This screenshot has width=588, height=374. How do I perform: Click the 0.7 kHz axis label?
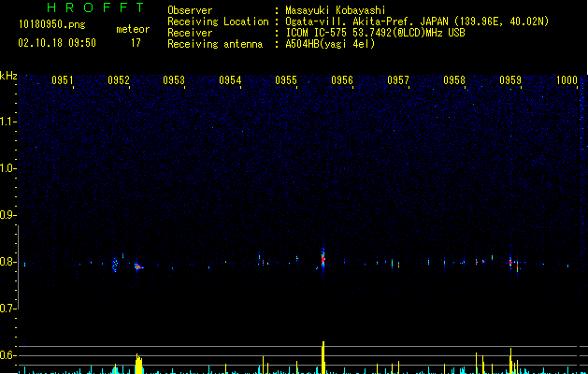(7, 309)
